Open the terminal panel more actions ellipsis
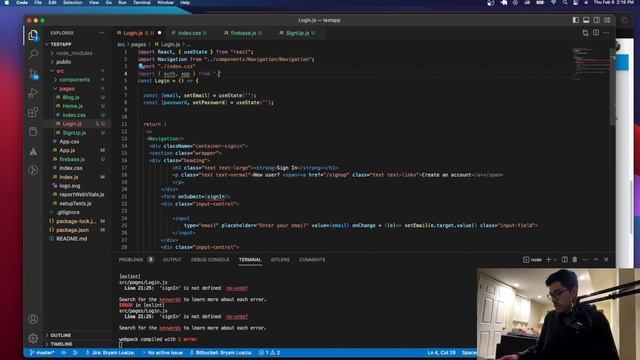640x360 pixels. 585,260
